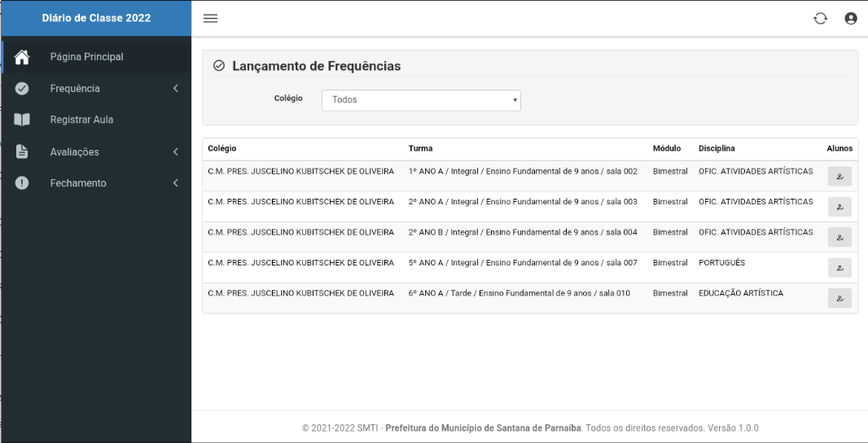Screen dimensions: 868x443
Task: Click the Diário de Classe 2022 title
Action: pos(96,18)
